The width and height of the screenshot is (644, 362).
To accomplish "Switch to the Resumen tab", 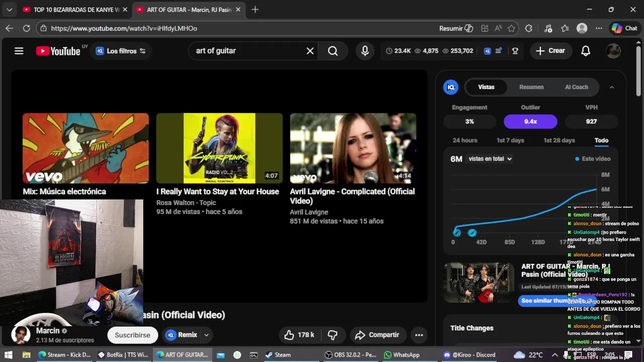I will tap(531, 87).
